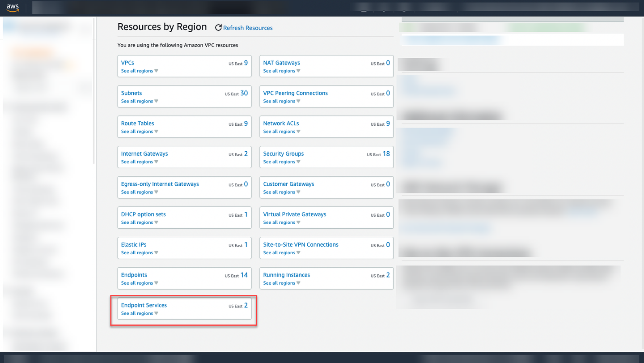Click the Site-to-Site VPN Connections count 0

click(388, 245)
